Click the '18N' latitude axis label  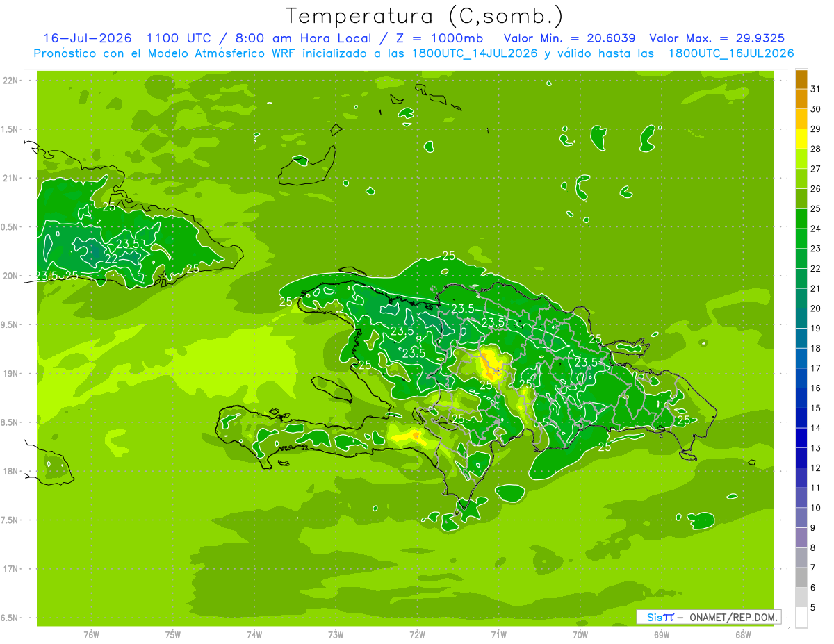point(12,472)
